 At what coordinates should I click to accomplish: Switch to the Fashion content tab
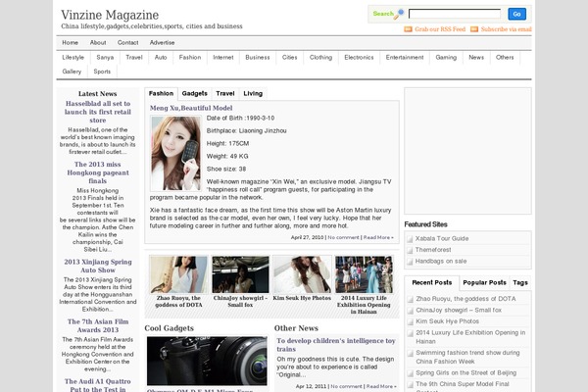(x=161, y=94)
